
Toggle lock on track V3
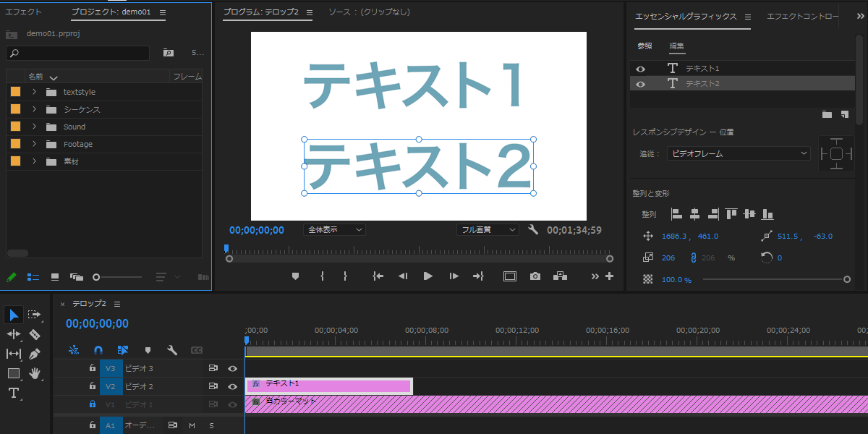point(92,368)
